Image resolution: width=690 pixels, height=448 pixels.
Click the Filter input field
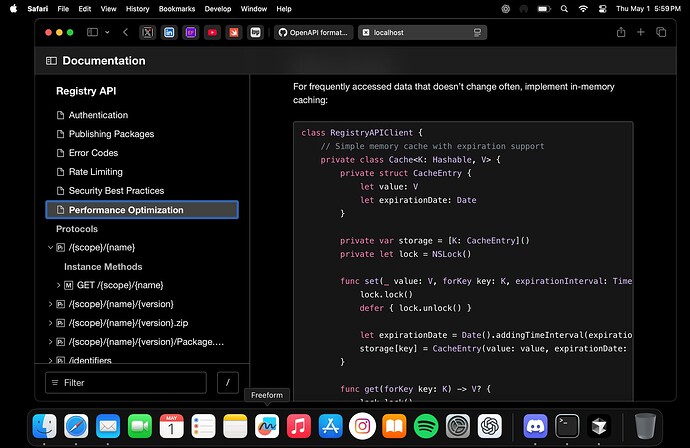click(125, 383)
